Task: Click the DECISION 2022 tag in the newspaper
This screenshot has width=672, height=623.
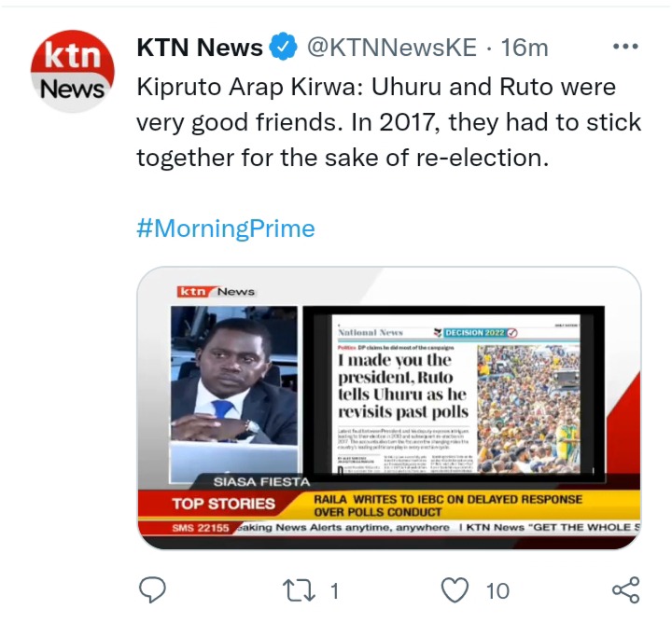Action: (476, 333)
